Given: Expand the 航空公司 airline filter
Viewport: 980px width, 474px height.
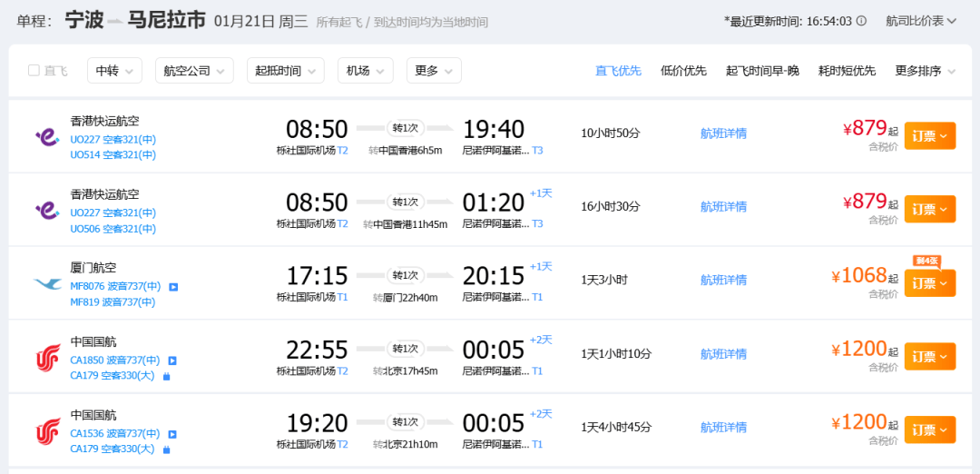Looking at the screenshot, I should (193, 71).
